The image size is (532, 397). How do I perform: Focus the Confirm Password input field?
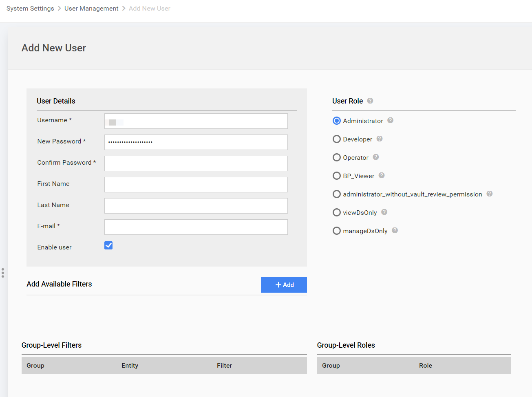point(196,163)
